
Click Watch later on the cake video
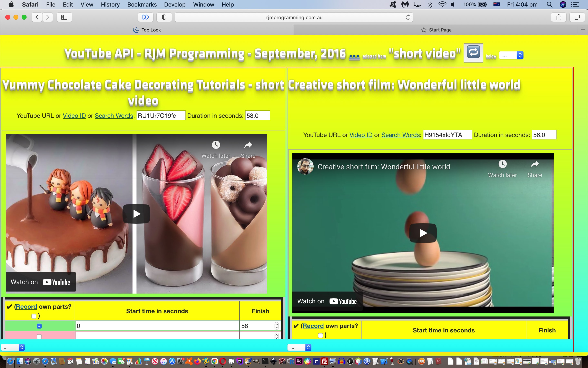[x=216, y=149]
